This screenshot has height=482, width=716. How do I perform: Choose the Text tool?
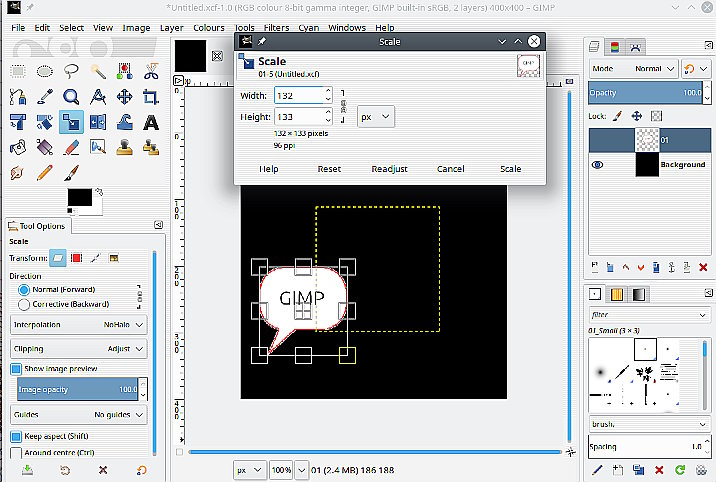click(x=151, y=123)
